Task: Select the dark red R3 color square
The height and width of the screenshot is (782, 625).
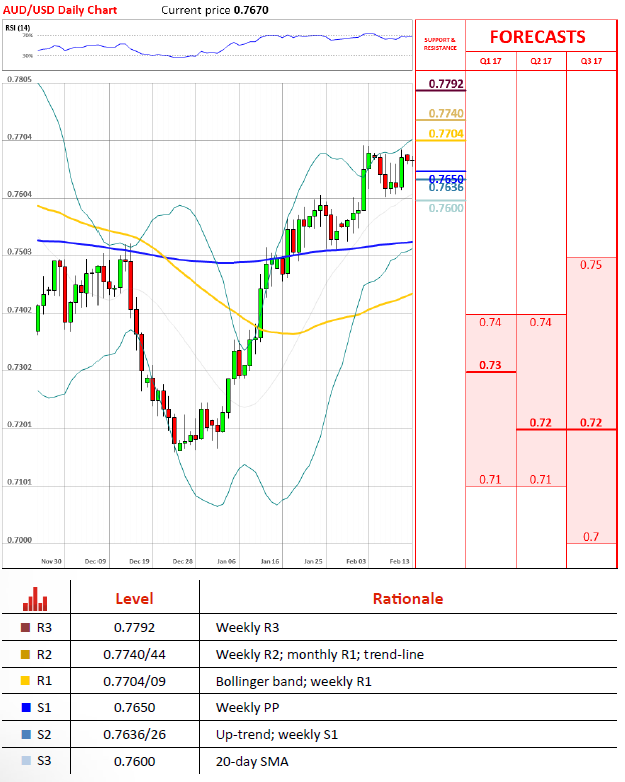Action: pyautogui.click(x=25, y=628)
